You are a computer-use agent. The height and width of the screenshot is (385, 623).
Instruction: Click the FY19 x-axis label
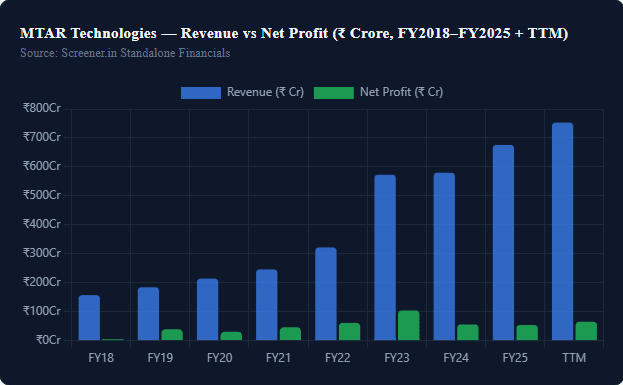click(160, 358)
